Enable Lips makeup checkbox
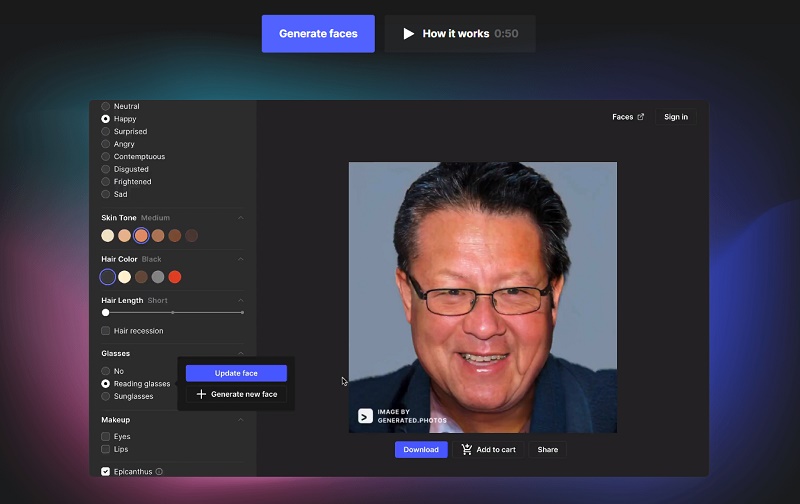800x504 pixels. 106,449
